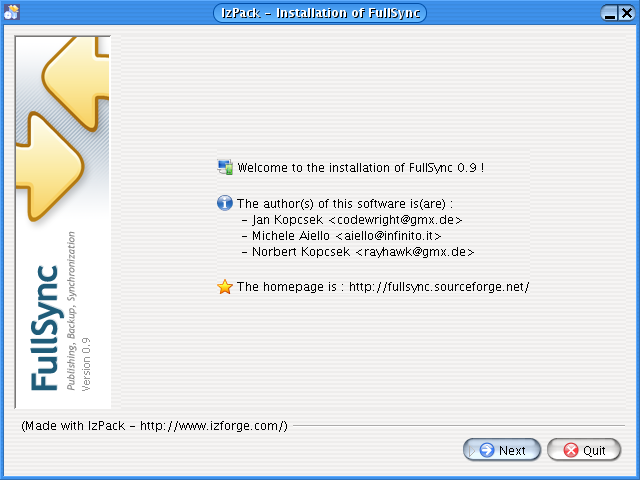Click the text 'Welcome to the installation of FullSync 0.9 !'
Image resolution: width=640 pixels, height=480 pixels.
click(361, 168)
